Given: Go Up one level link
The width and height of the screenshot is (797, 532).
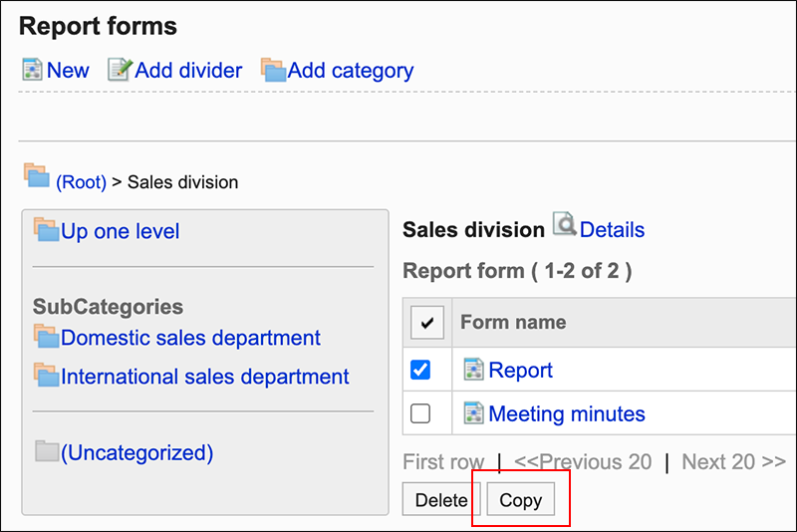Looking at the screenshot, I should click(120, 231).
